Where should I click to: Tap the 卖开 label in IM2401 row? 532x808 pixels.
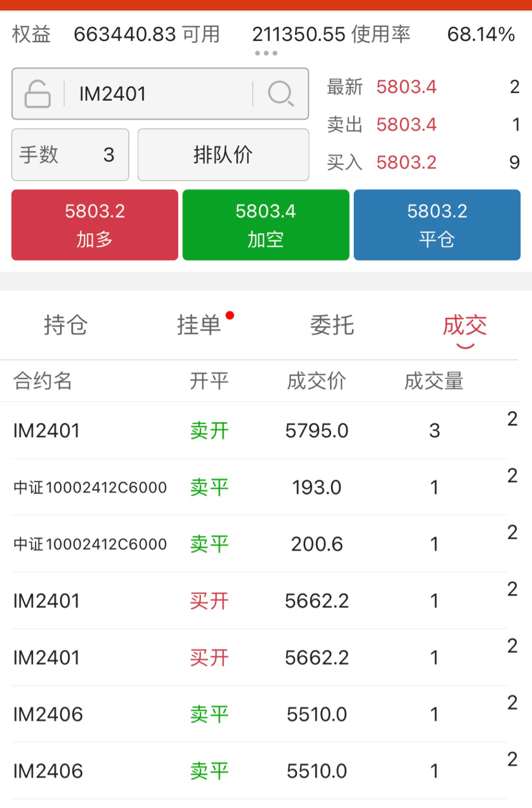click(209, 431)
